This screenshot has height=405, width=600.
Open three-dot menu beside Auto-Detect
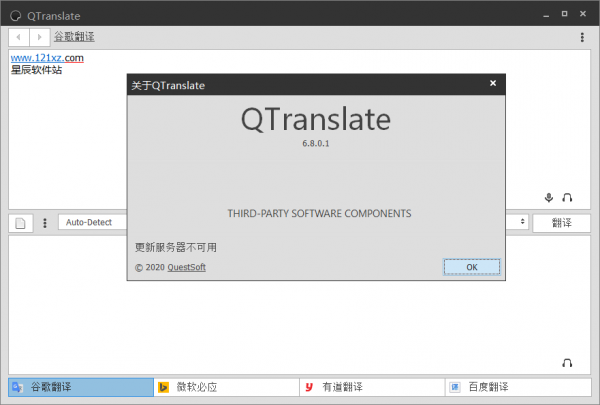click(x=45, y=223)
